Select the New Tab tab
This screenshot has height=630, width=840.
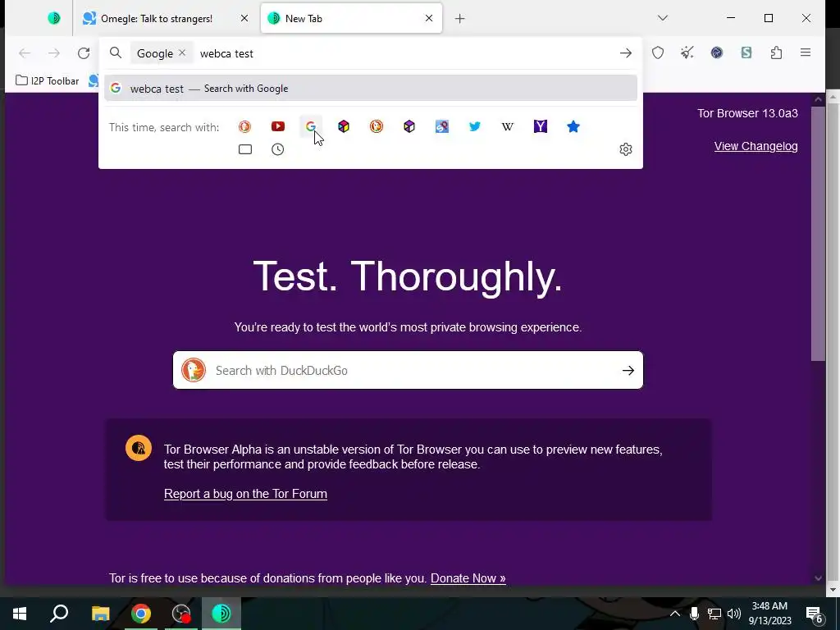[x=351, y=18]
